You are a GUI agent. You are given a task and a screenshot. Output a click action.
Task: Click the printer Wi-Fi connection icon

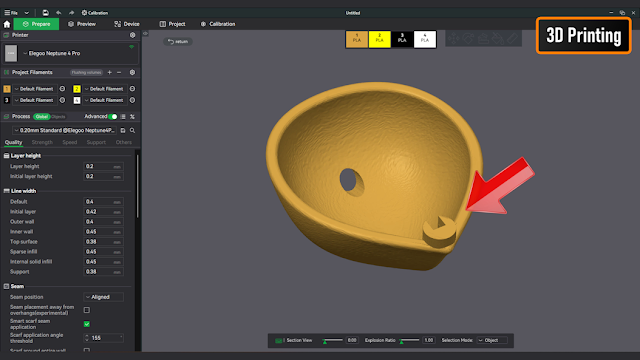131,47
